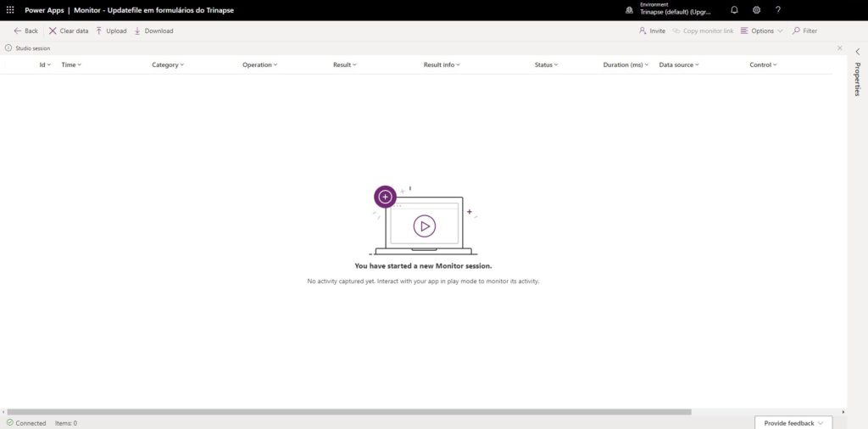
Task: Open the Control column menu
Action: pyautogui.click(x=764, y=64)
